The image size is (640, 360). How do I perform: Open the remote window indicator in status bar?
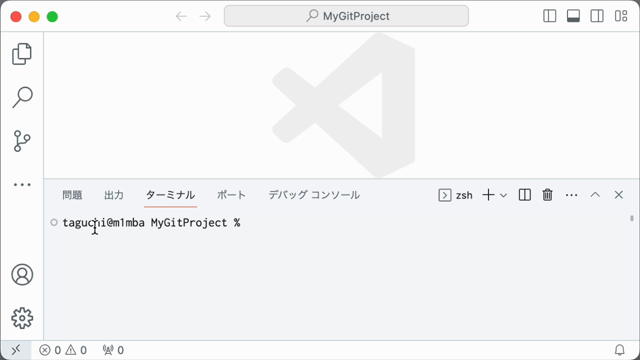(16, 350)
